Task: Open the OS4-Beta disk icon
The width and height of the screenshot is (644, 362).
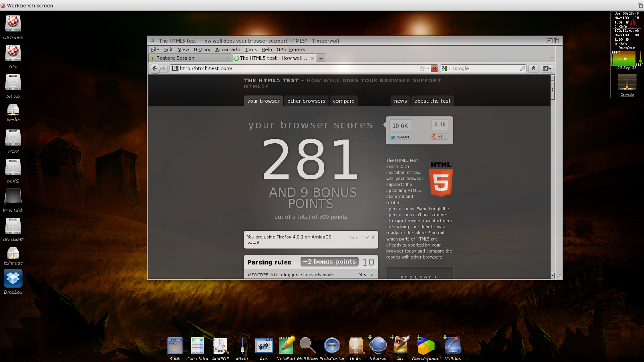Action: [13, 23]
